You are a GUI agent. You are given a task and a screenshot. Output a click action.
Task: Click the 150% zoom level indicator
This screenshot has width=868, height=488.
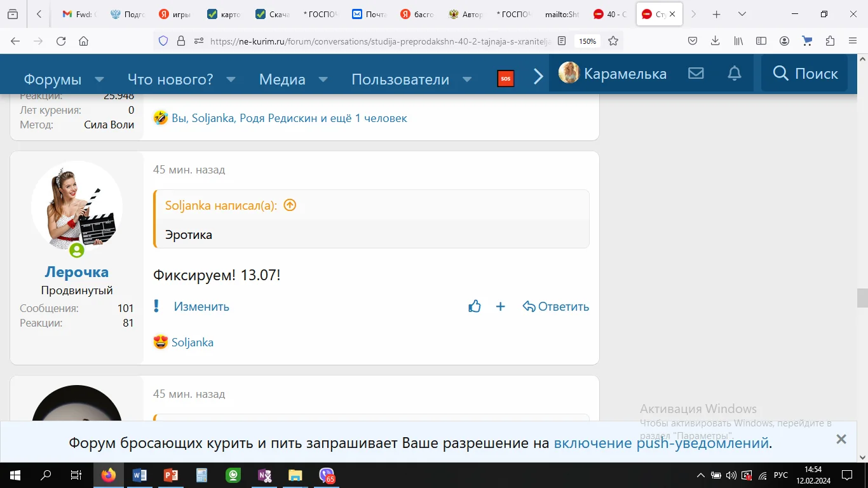(x=587, y=41)
